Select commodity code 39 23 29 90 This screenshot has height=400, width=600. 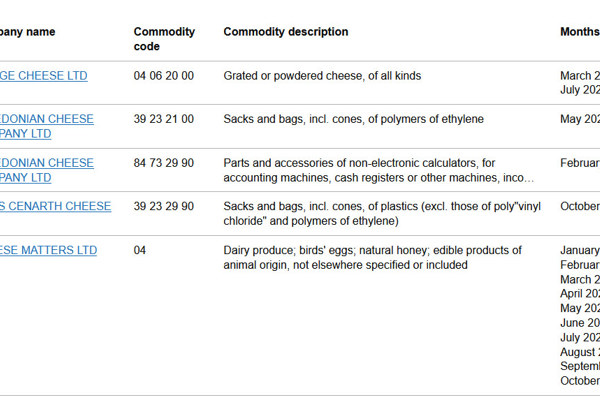tap(164, 206)
